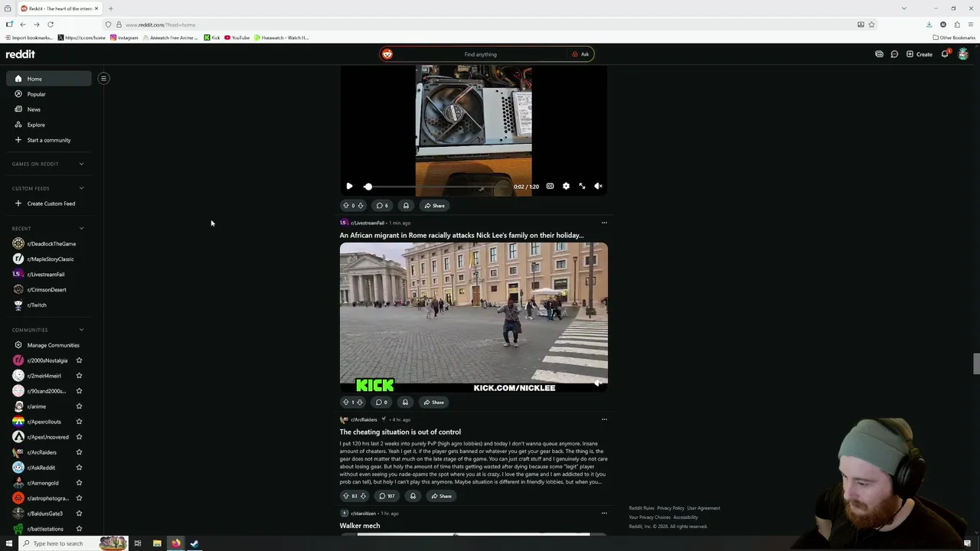This screenshot has height=551, width=980.
Task: Click the Reddit logo
Action: pyautogui.click(x=21, y=54)
